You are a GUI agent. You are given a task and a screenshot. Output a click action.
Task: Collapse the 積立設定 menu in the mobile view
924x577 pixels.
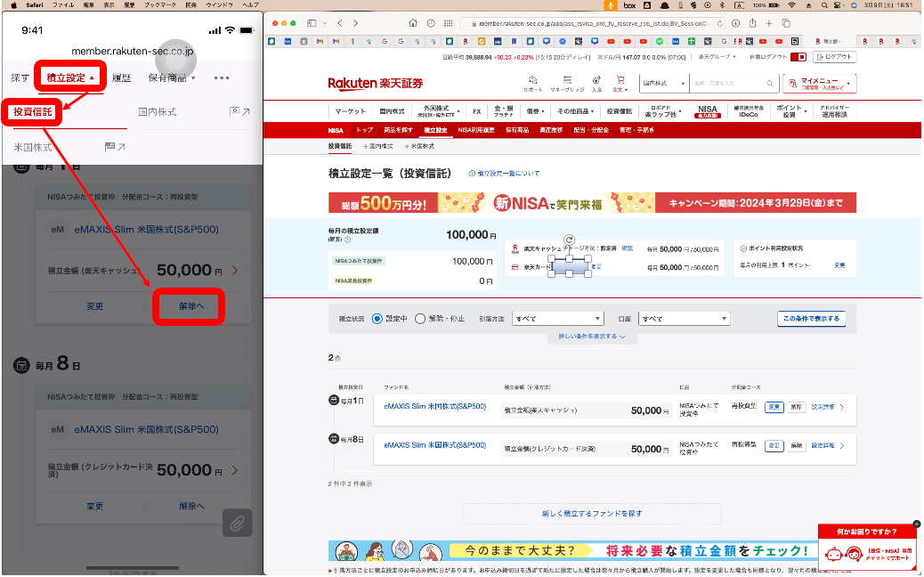point(70,77)
